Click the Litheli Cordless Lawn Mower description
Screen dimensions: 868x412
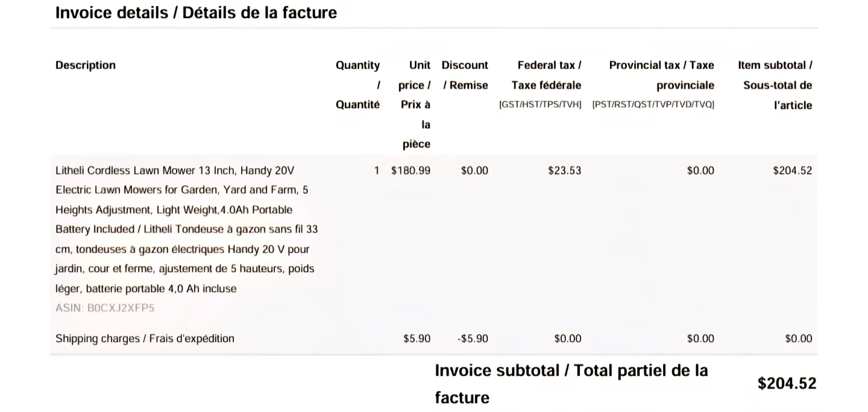187,229
